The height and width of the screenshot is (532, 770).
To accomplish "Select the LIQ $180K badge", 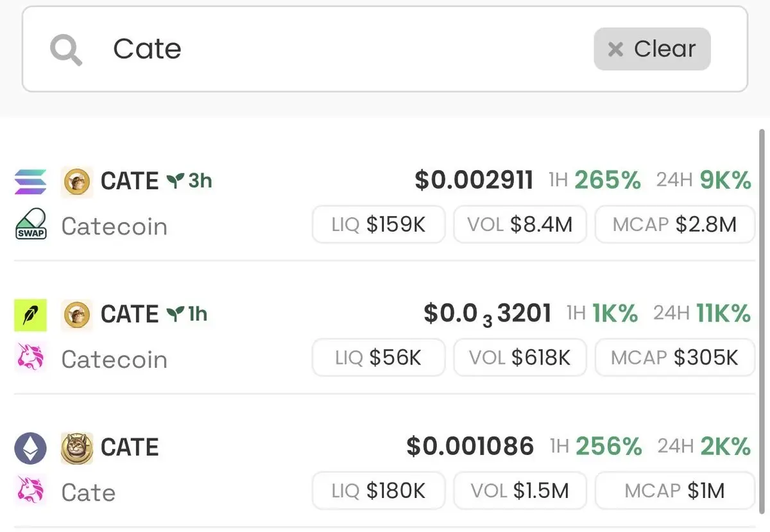I will 379,491.
